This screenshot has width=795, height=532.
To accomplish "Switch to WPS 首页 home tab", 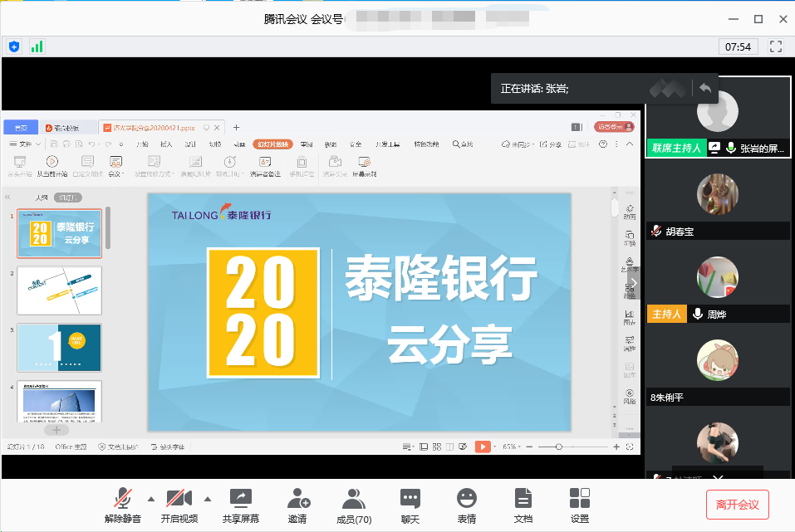I will [x=21, y=127].
